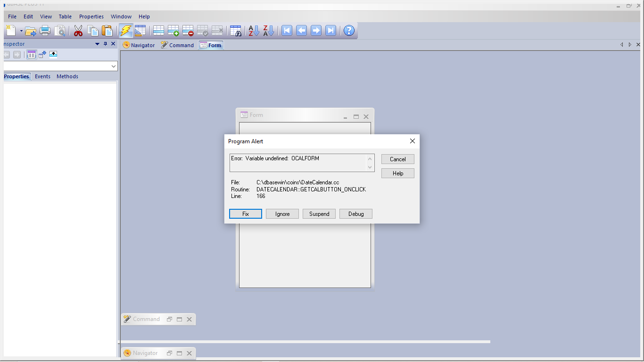The image size is (644, 362).
Task: Open the Table menu
Action: 65,16
